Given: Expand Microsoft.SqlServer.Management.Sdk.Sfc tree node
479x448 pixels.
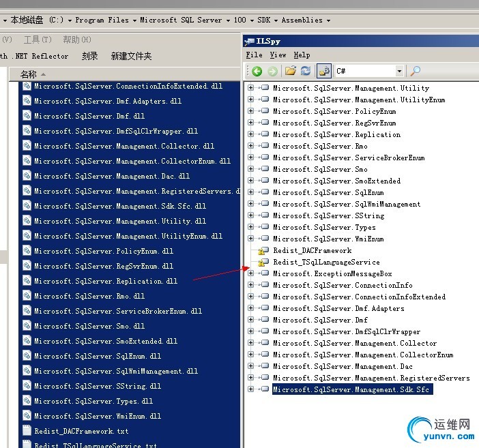Looking at the screenshot, I should [x=251, y=389].
